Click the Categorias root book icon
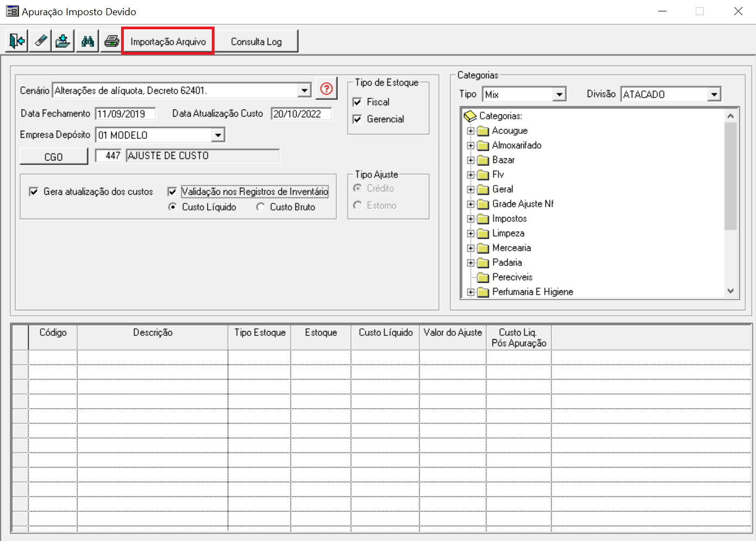The image size is (756, 541). pyautogui.click(x=470, y=116)
